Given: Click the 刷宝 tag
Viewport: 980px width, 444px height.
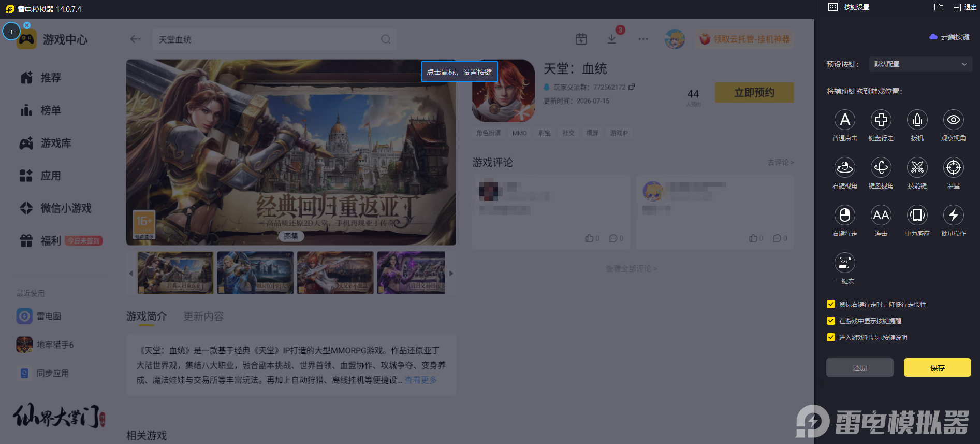Looking at the screenshot, I should click(x=545, y=133).
